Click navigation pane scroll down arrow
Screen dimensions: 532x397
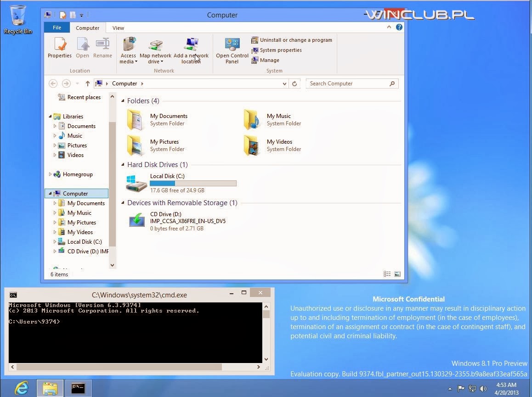(112, 265)
